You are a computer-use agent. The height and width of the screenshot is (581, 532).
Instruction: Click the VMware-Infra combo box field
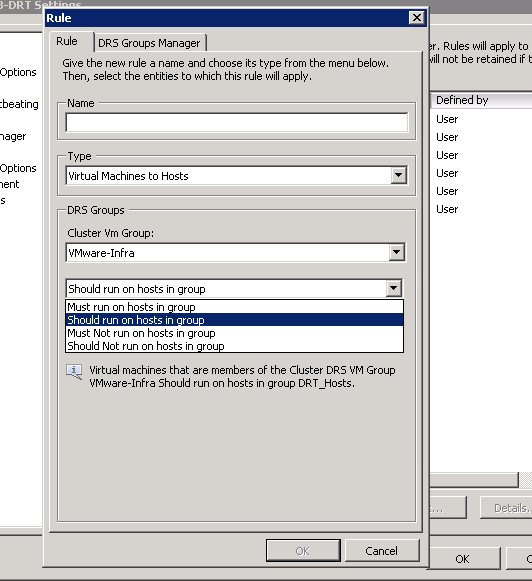click(x=236, y=253)
